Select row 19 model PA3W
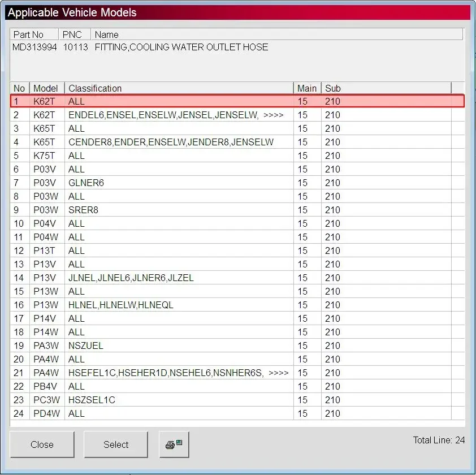The height and width of the screenshot is (475, 476). (x=46, y=346)
